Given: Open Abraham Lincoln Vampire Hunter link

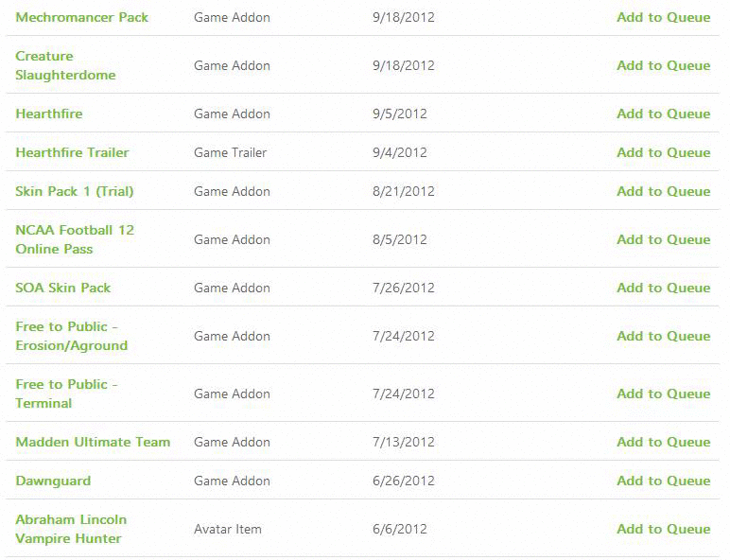Looking at the screenshot, I should (x=71, y=529).
